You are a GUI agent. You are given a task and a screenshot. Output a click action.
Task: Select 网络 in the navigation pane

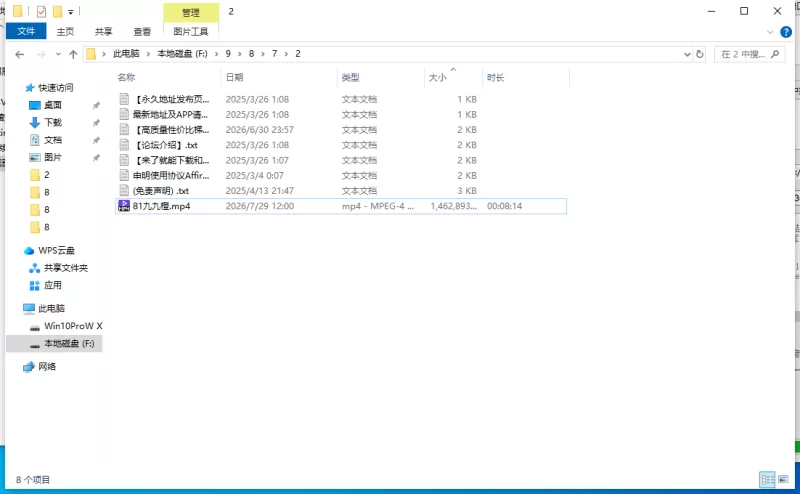pos(47,366)
